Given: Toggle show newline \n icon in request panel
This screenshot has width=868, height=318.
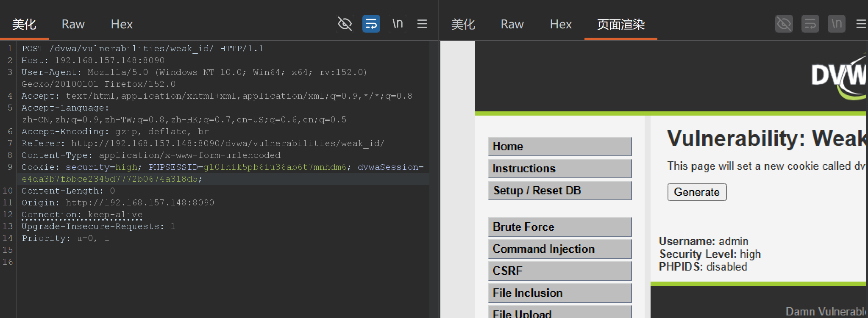Looking at the screenshot, I should 398,24.
